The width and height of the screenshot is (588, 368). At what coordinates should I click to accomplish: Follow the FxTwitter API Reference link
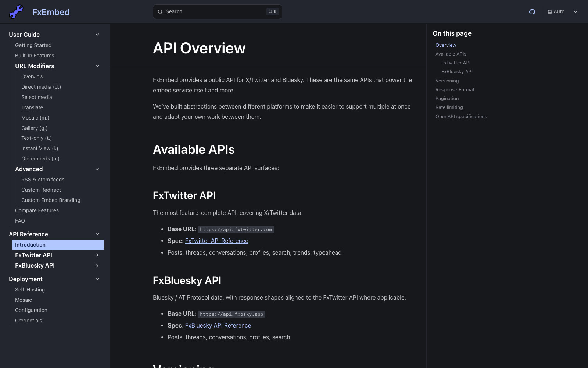point(217,241)
